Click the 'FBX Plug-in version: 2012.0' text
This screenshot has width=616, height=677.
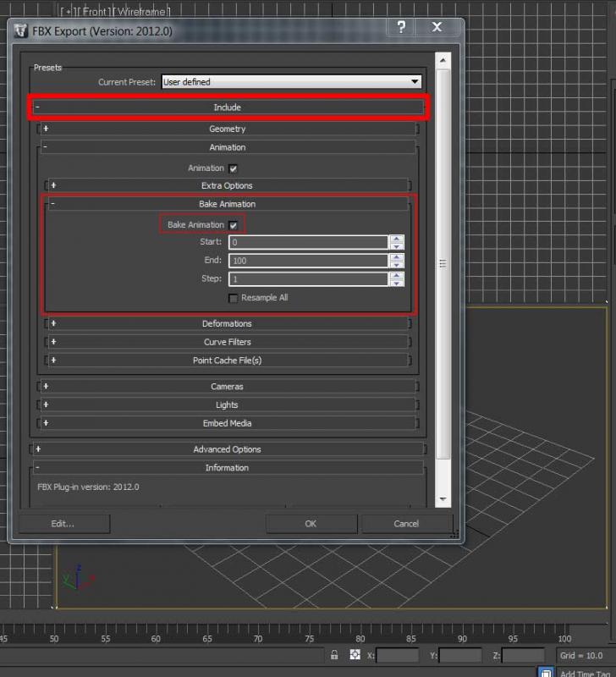point(88,487)
